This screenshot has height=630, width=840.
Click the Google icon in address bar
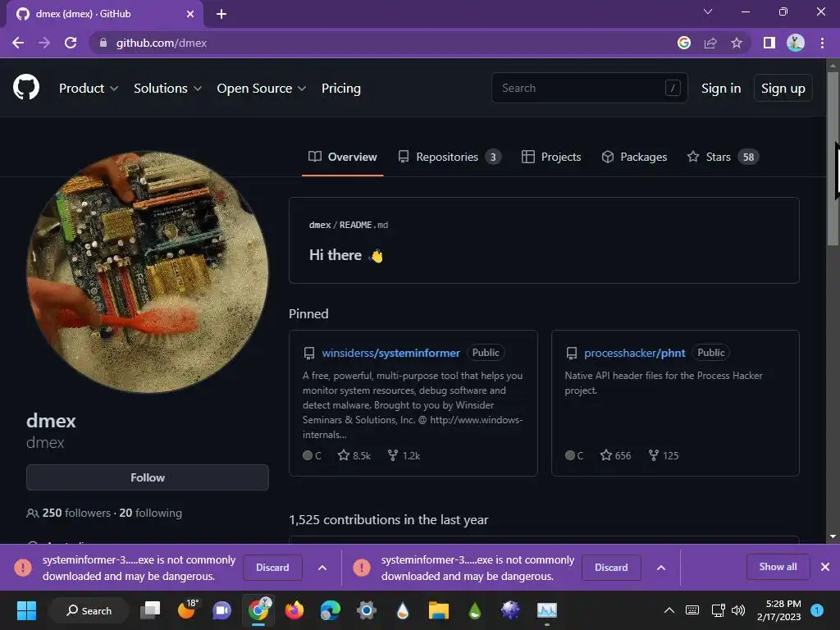coord(683,43)
